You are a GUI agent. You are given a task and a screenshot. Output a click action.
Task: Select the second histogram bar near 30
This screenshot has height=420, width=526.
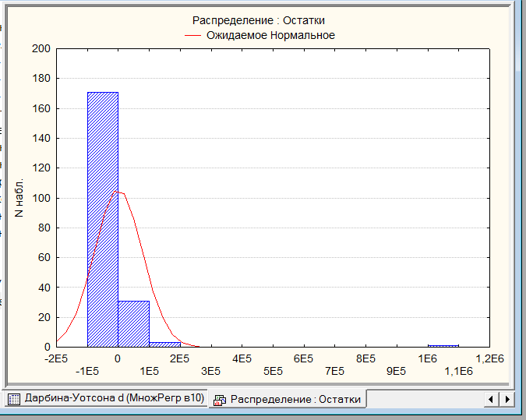tap(133, 324)
